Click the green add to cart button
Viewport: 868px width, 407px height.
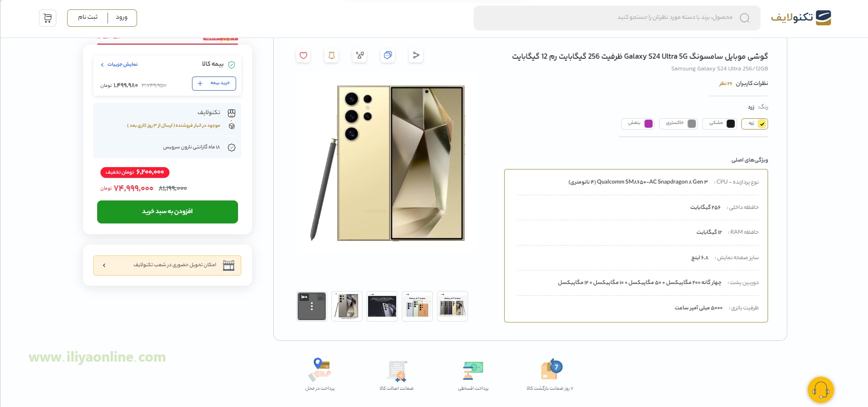(168, 212)
